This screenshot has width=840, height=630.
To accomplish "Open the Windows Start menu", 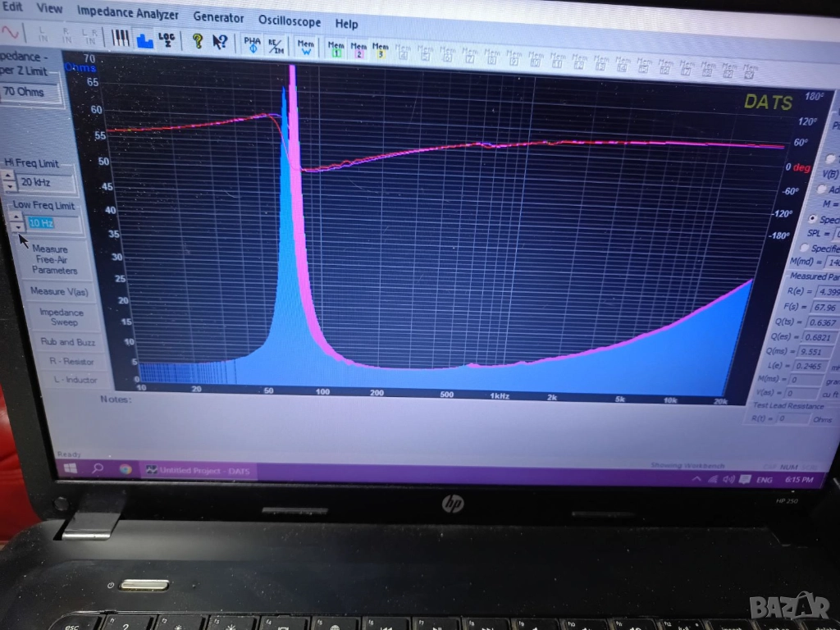I will click(71, 468).
